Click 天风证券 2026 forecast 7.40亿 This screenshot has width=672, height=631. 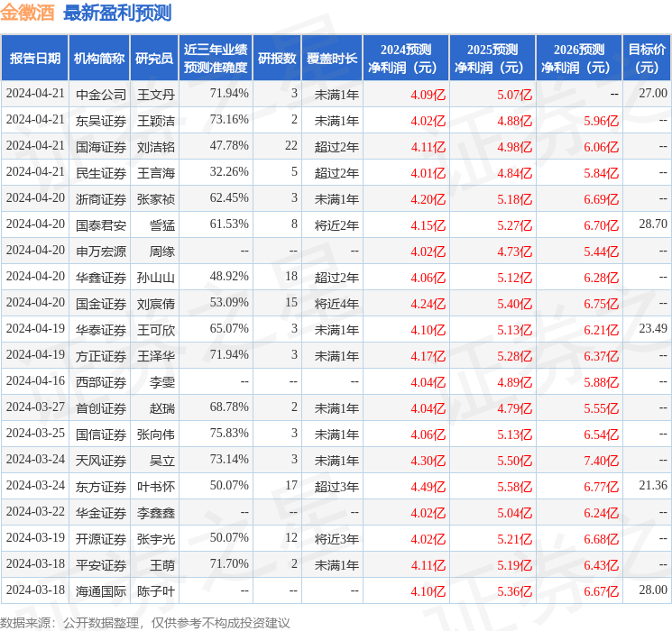click(x=602, y=461)
